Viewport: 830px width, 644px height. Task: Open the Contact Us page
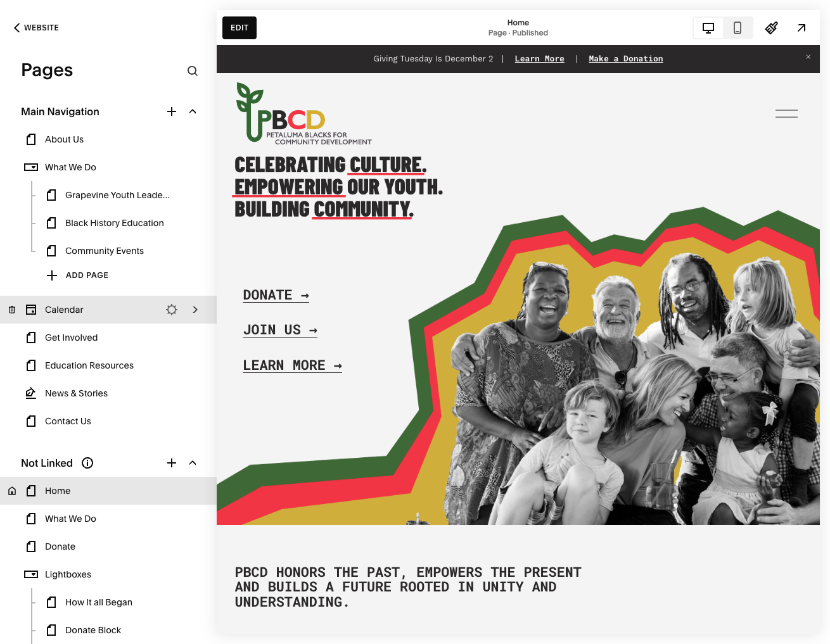(68, 421)
